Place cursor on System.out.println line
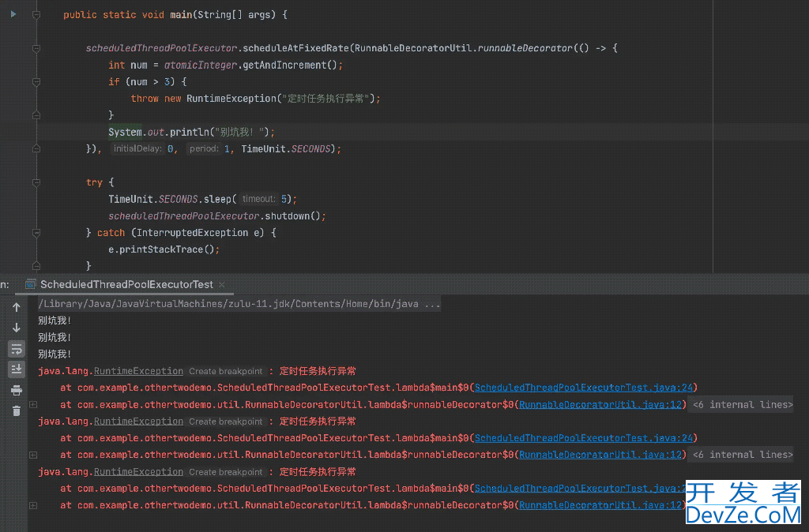 pos(191,132)
